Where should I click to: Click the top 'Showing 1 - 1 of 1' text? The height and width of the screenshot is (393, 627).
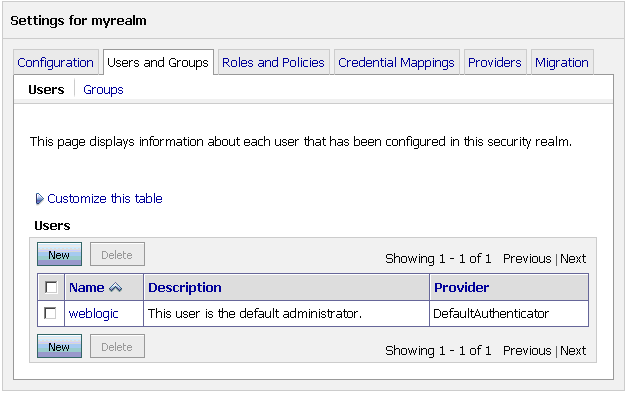[438, 259]
